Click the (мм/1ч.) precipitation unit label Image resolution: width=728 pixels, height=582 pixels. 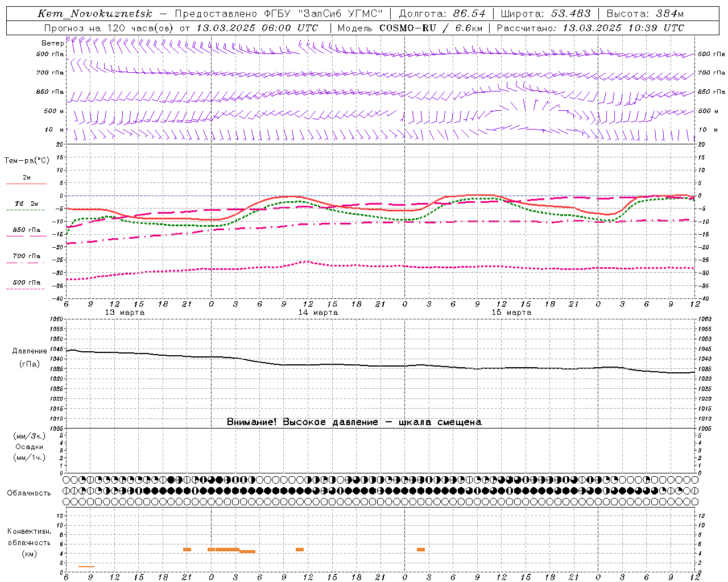[30, 458]
